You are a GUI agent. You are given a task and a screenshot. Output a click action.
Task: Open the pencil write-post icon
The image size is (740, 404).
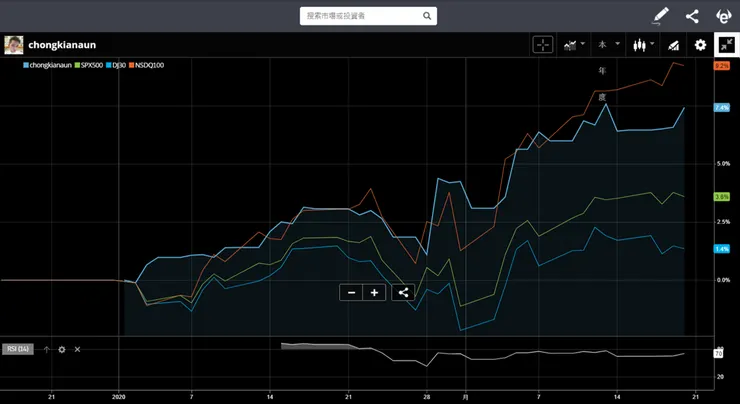click(661, 16)
